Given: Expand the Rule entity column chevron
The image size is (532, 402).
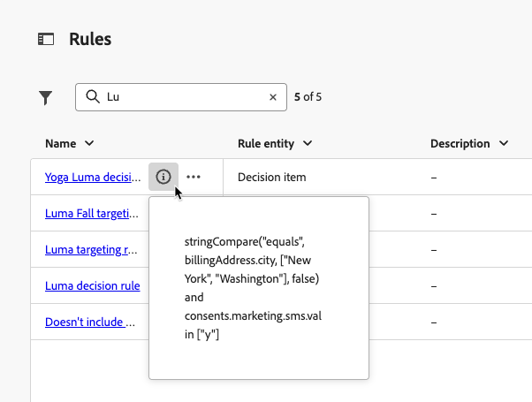Looking at the screenshot, I should pyautogui.click(x=308, y=144).
